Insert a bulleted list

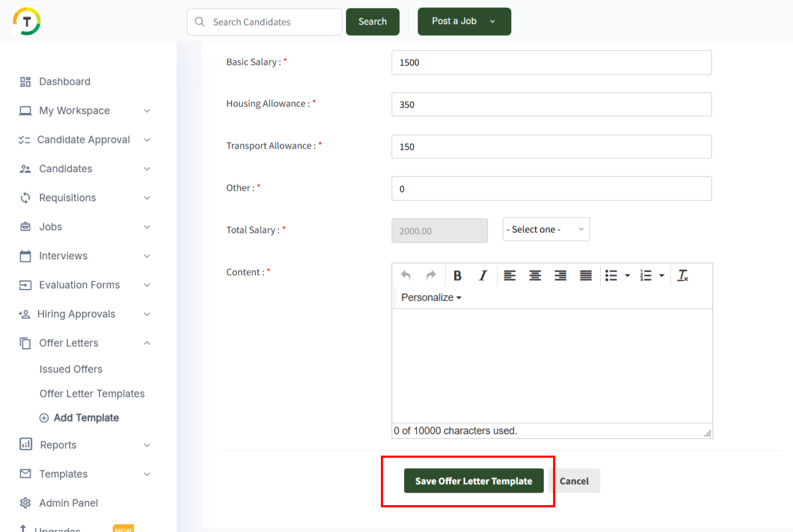coord(611,276)
